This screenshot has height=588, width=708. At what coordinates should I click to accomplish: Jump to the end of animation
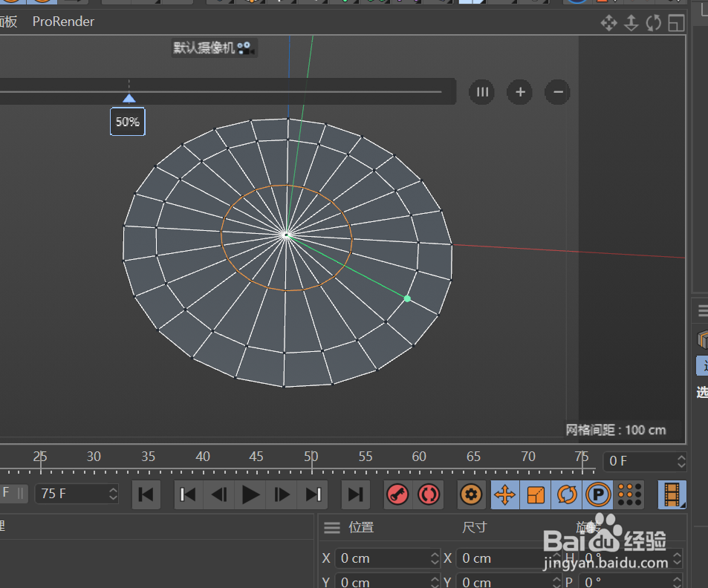[355, 494]
